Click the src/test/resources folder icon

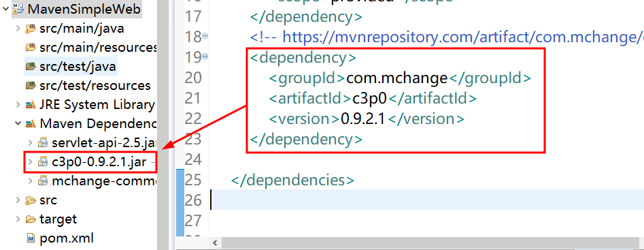click(31, 86)
